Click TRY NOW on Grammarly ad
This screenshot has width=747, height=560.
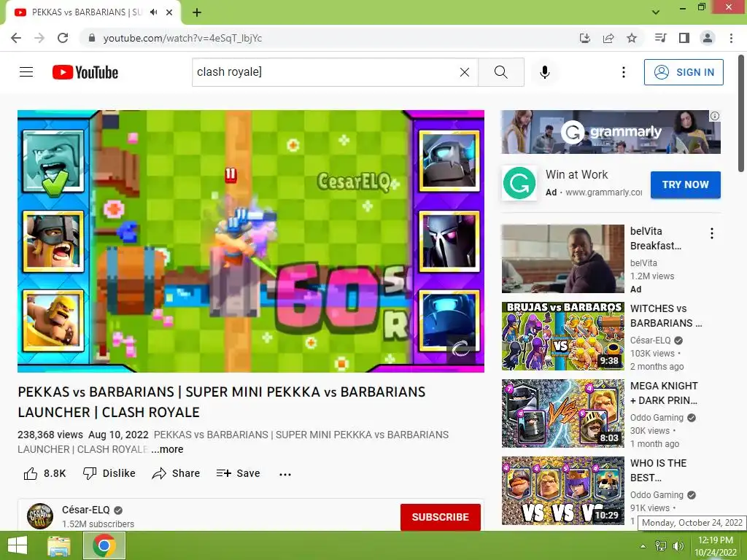686,184
